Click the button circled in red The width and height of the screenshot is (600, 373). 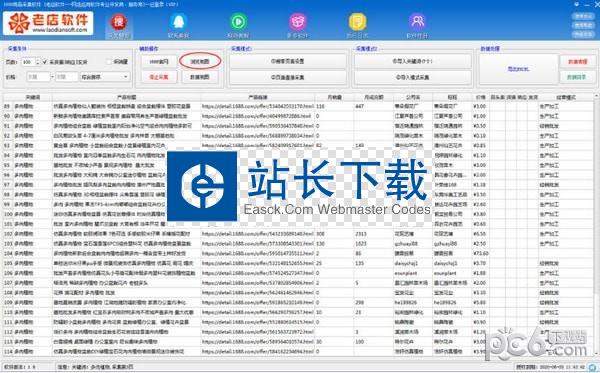[x=200, y=61]
